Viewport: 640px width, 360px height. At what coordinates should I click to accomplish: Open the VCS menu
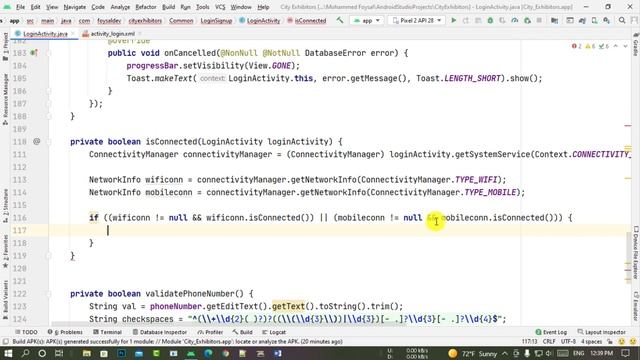(x=220, y=7)
